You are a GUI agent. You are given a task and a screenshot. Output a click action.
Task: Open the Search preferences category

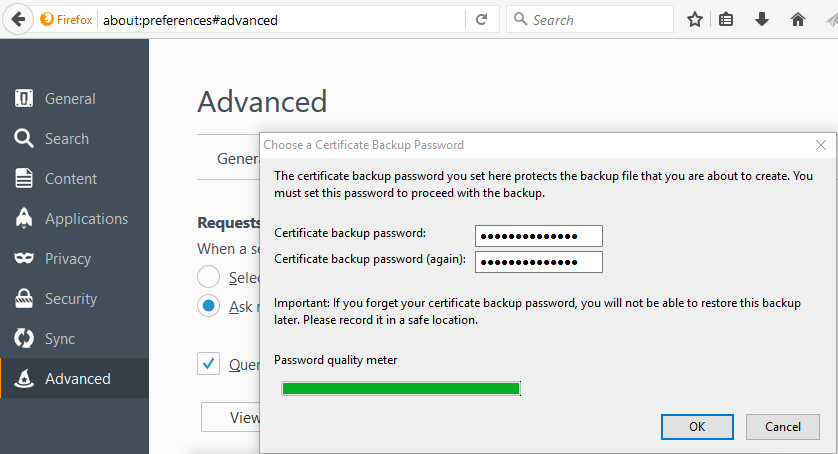pos(66,139)
